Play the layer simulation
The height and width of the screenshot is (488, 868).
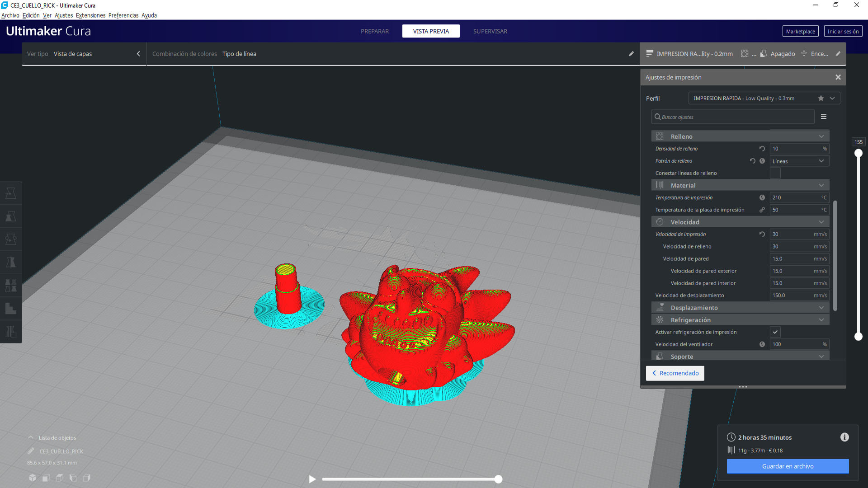(312, 479)
